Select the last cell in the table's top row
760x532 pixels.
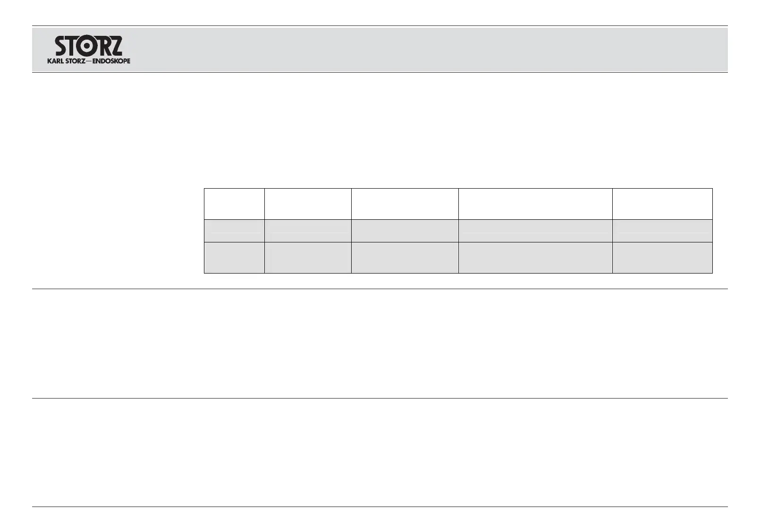pyautogui.click(x=662, y=204)
